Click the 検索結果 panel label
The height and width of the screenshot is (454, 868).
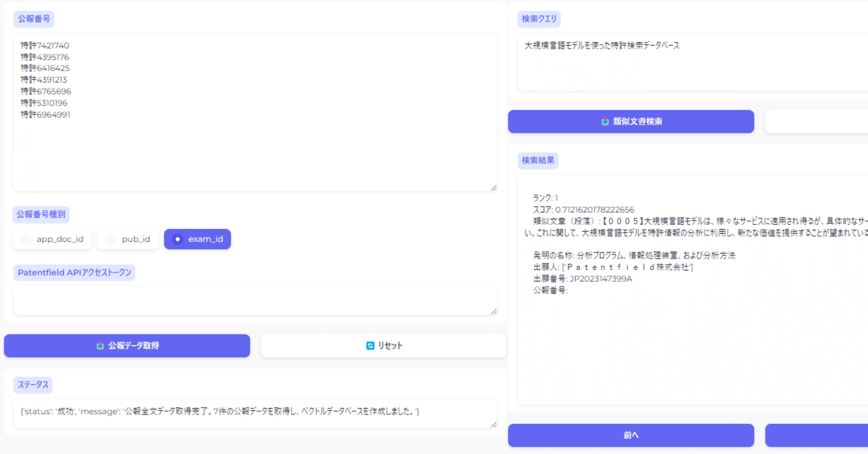tap(537, 161)
